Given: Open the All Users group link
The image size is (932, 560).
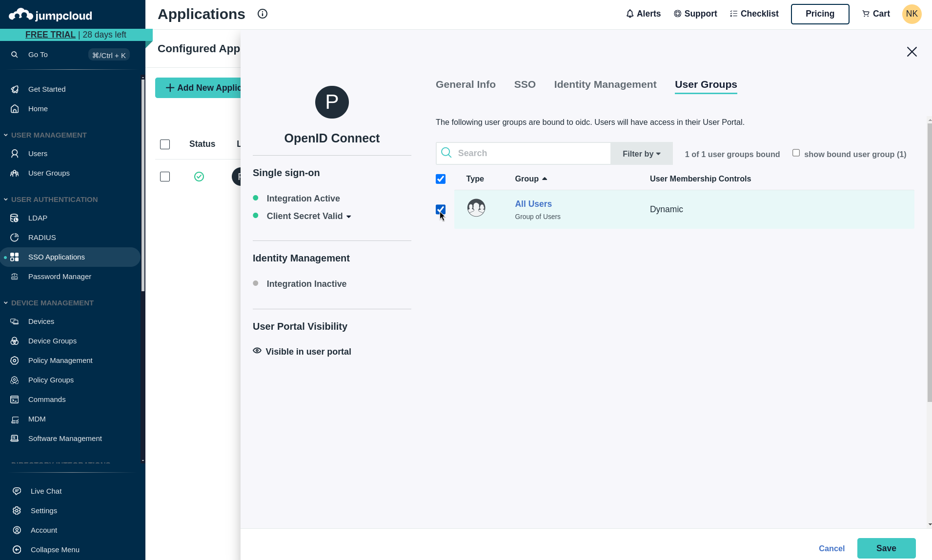Looking at the screenshot, I should pyautogui.click(x=533, y=204).
